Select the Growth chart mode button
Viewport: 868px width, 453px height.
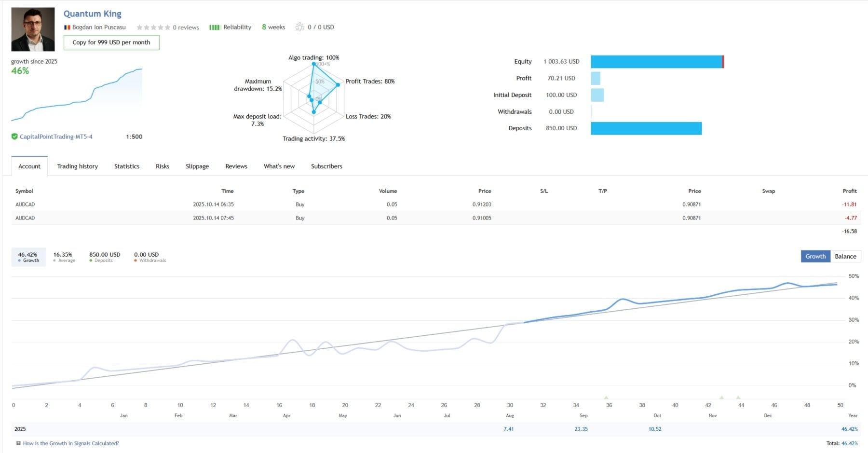tap(815, 256)
